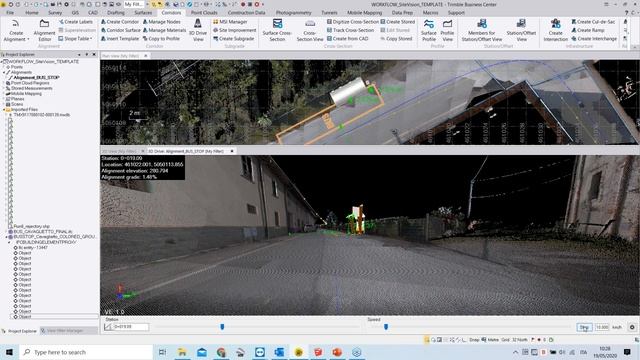Screen dimensions: 640x360
Task: Open Manage Nodes
Action: click(x=162, y=22)
